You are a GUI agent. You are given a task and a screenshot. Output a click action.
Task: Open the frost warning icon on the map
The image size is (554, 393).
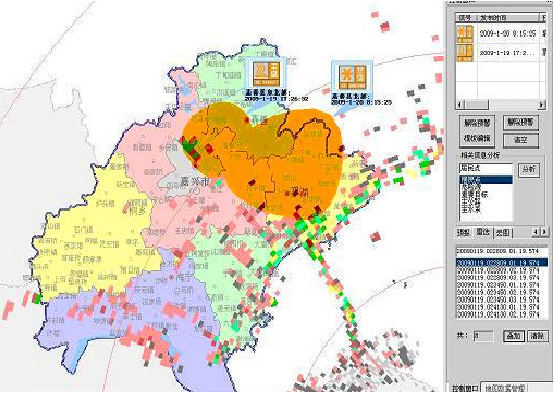267,74
